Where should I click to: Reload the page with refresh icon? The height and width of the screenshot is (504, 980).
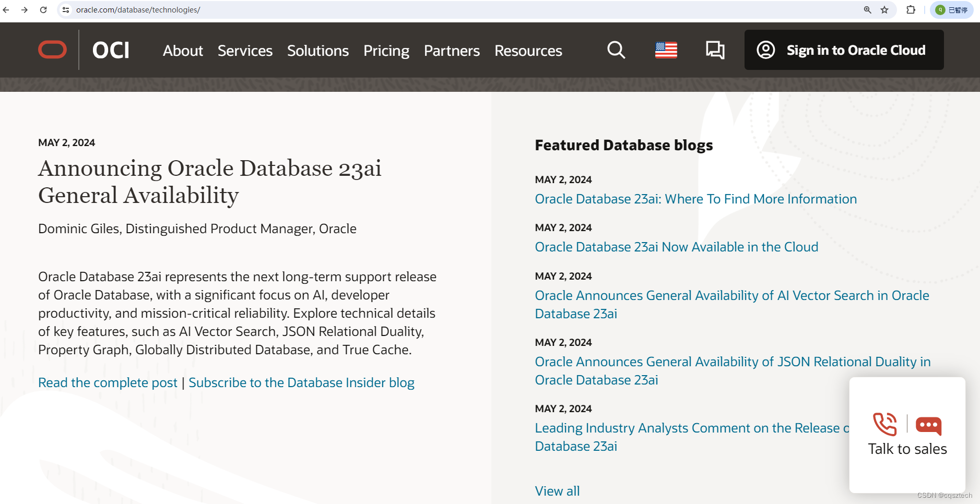tap(43, 10)
